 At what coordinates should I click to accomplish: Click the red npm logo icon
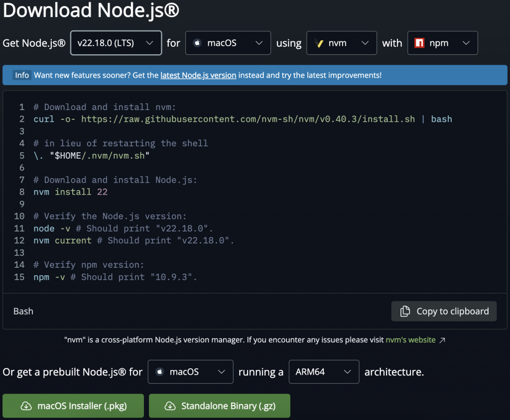(419, 43)
